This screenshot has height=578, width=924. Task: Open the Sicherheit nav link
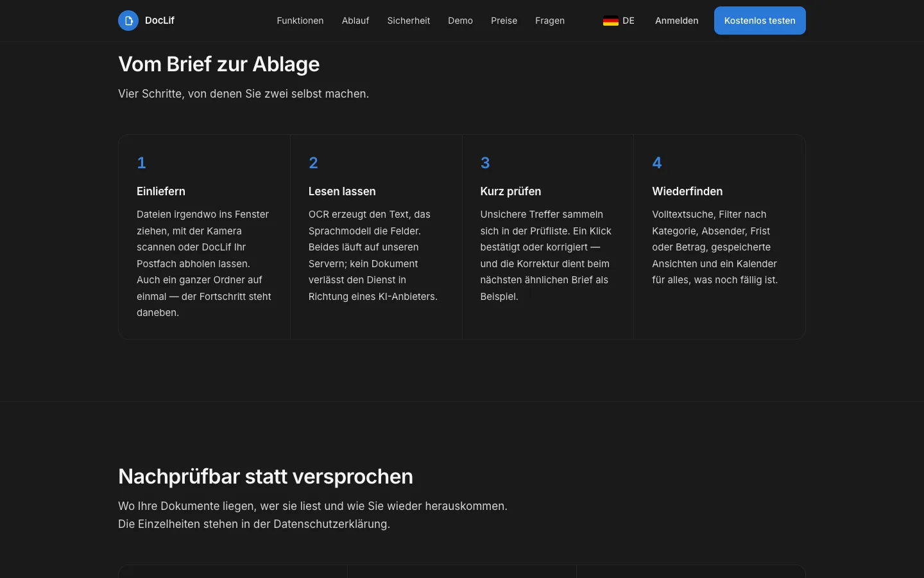(409, 21)
